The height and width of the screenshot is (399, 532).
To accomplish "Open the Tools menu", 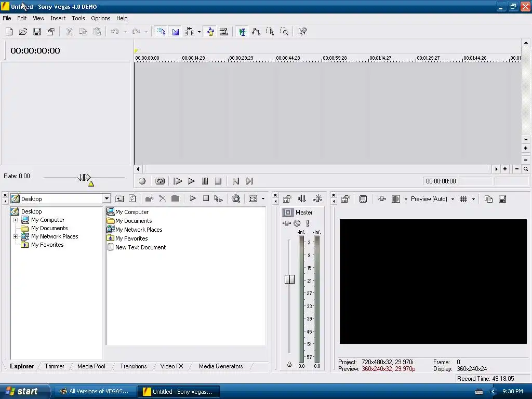I will 78,18.
